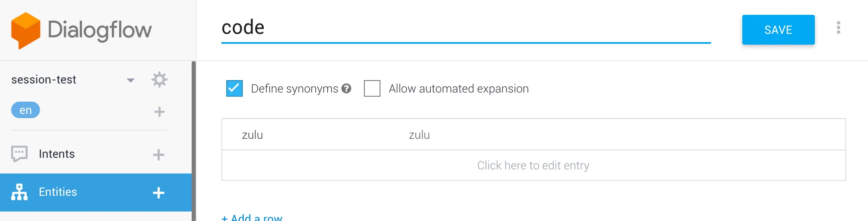The image size is (868, 221).
Task: Enable Allow automated expansion checkbox
Action: pyautogui.click(x=372, y=88)
